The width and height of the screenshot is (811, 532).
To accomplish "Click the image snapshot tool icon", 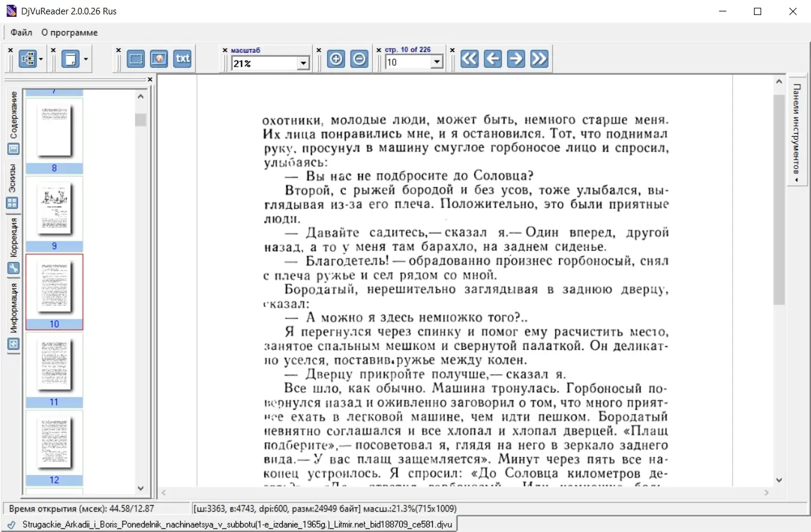I will pyautogui.click(x=159, y=59).
